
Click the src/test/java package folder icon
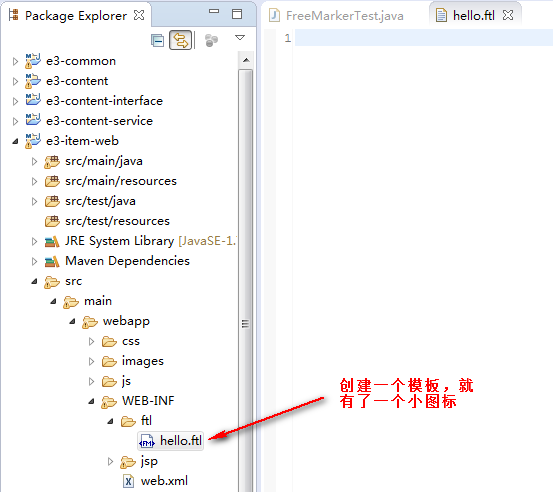pos(52,201)
